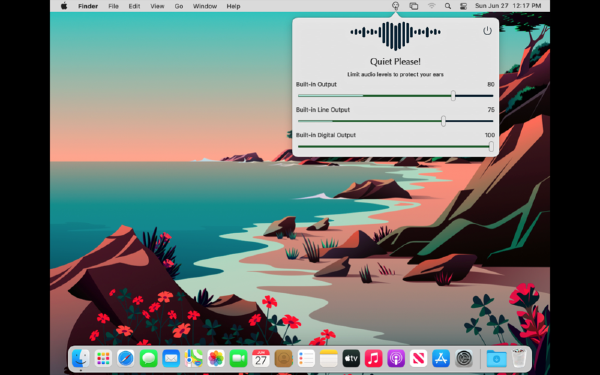
Task: Open System Preferences from the Dock
Action: point(464,359)
